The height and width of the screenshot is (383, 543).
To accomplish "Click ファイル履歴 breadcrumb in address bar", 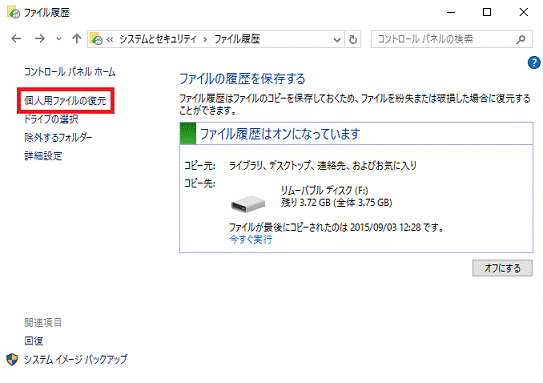I will coord(237,39).
